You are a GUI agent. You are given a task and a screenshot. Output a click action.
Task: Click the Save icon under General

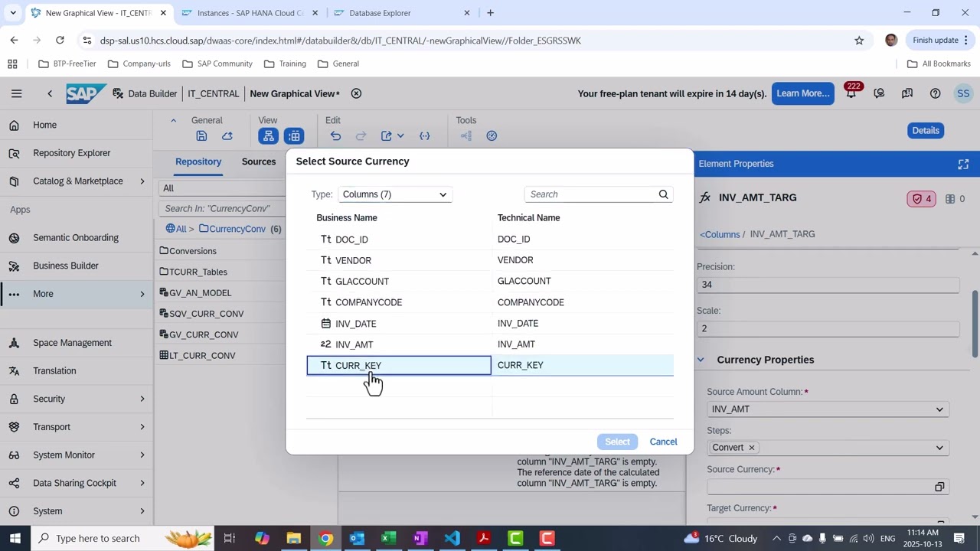(201, 135)
